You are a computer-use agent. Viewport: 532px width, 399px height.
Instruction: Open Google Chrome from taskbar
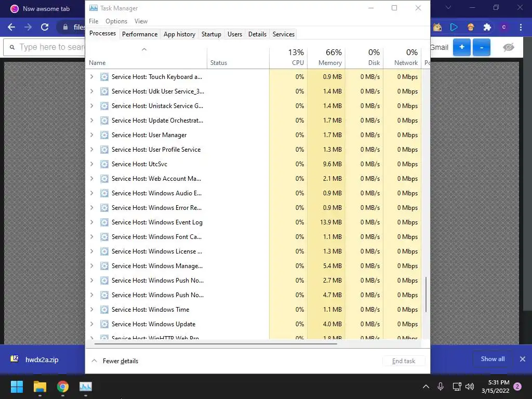pos(63,387)
